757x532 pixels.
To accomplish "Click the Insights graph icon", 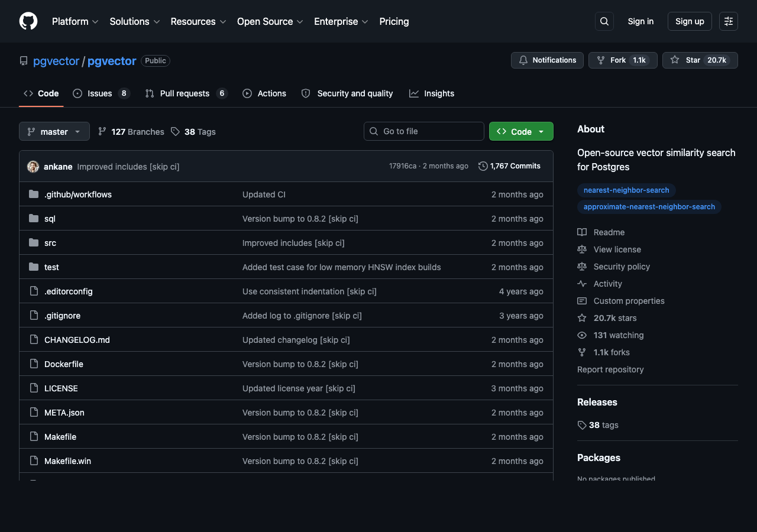I will click(x=414, y=93).
